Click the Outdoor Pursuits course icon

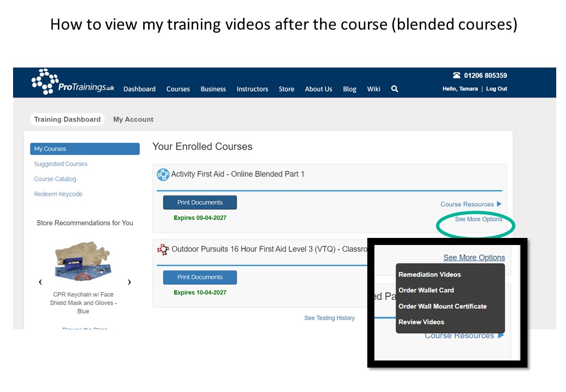(x=163, y=249)
